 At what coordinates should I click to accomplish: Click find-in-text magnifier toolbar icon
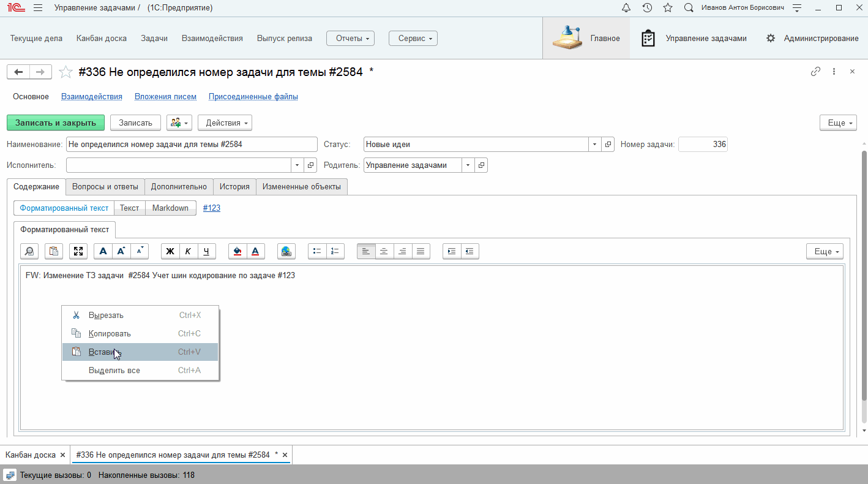(29, 251)
